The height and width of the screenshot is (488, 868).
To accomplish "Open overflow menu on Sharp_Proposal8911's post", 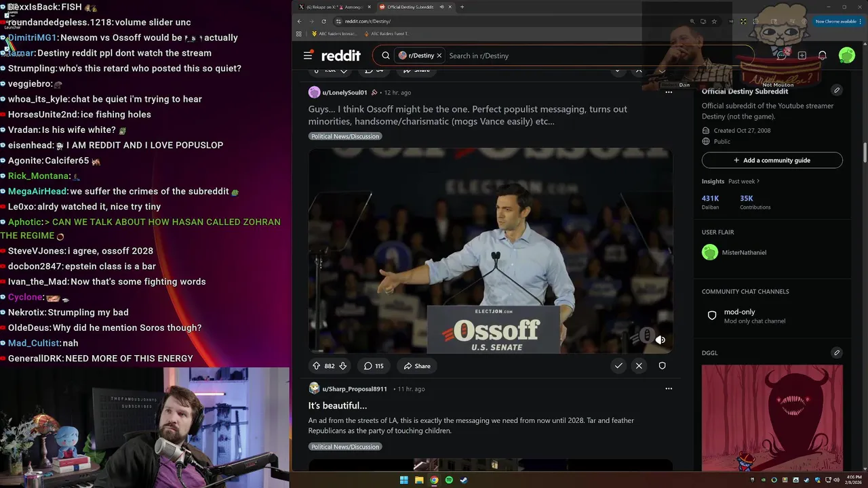I will 669,389.
